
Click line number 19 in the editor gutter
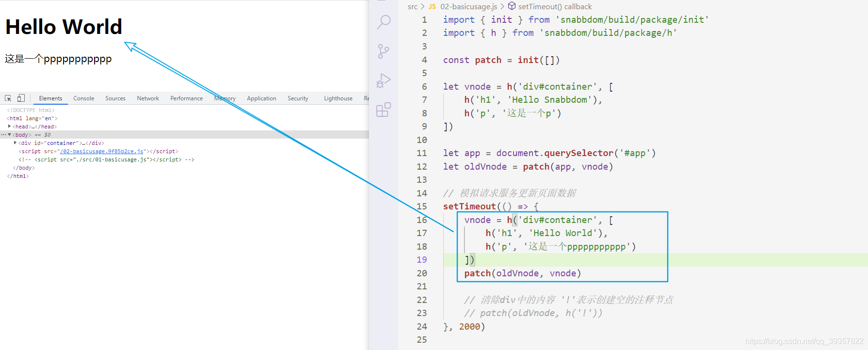pyautogui.click(x=422, y=260)
